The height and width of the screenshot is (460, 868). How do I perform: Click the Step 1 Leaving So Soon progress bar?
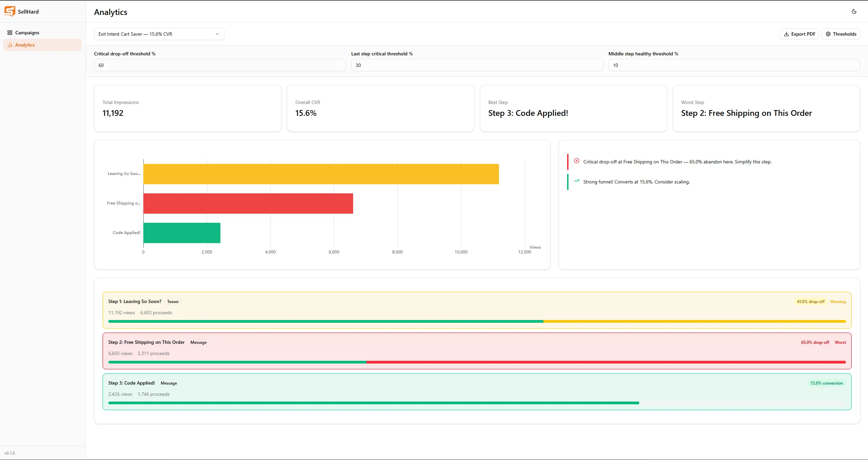(x=477, y=321)
